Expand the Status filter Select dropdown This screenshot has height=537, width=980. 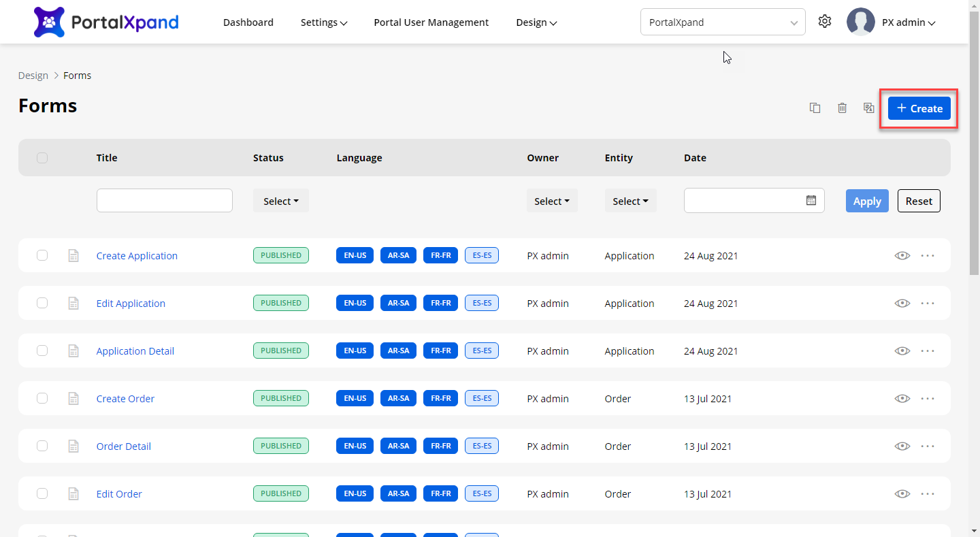pos(281,201)
